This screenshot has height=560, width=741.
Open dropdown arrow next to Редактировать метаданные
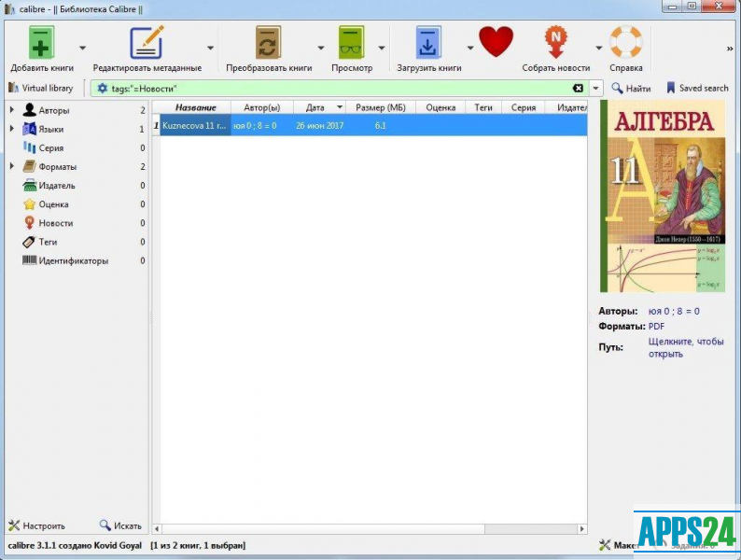click(x=210, y=48)
